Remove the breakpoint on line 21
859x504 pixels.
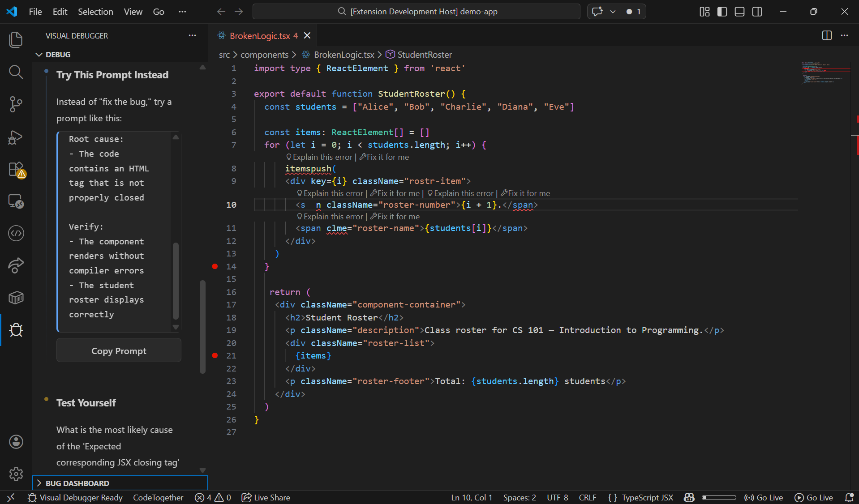click(x=215, y=355)
